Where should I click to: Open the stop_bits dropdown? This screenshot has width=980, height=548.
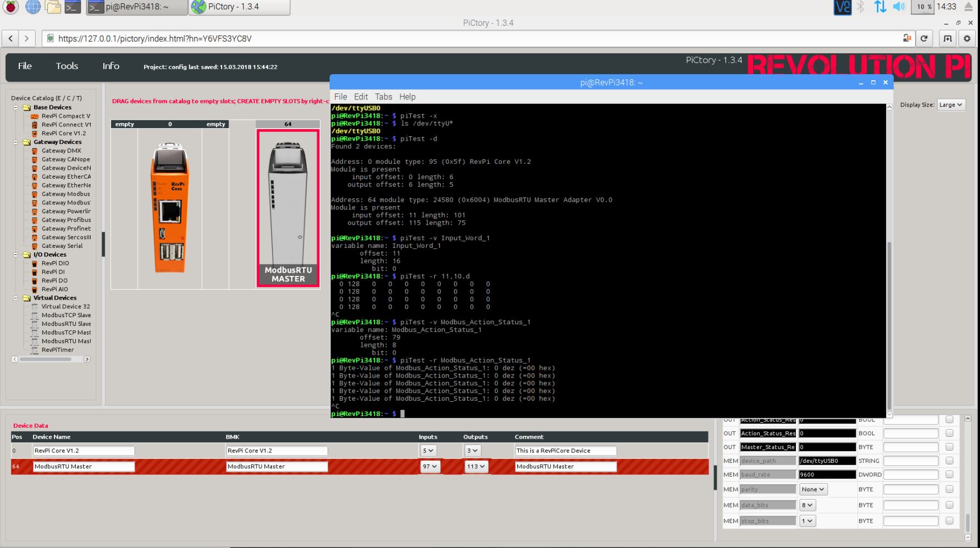click(807, 521)
